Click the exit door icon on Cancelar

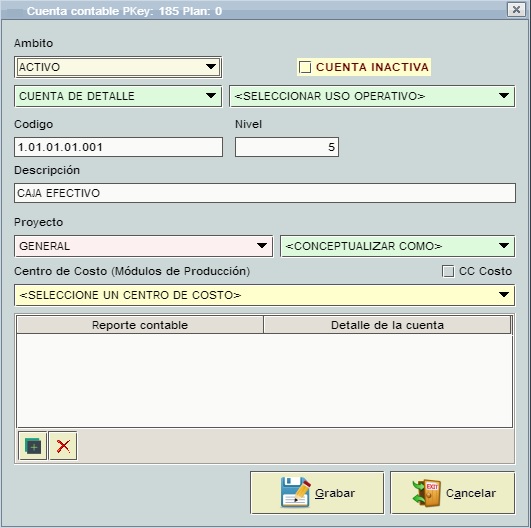pos(426,493)
